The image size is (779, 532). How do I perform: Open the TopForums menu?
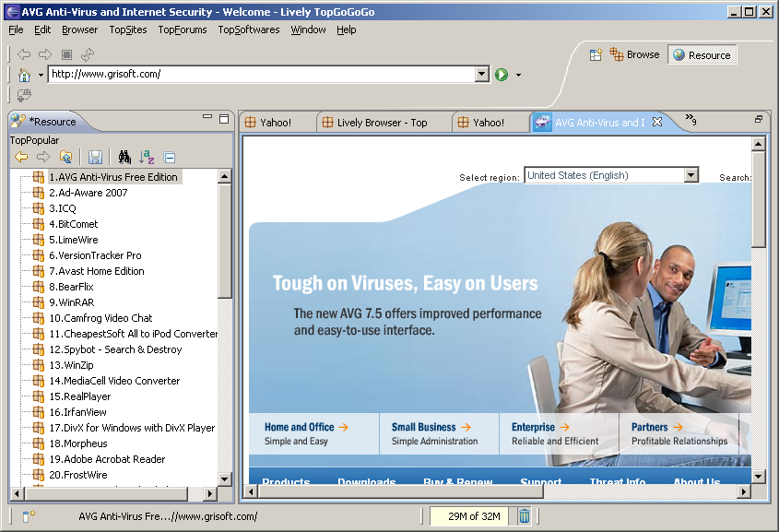coord(183,30)
